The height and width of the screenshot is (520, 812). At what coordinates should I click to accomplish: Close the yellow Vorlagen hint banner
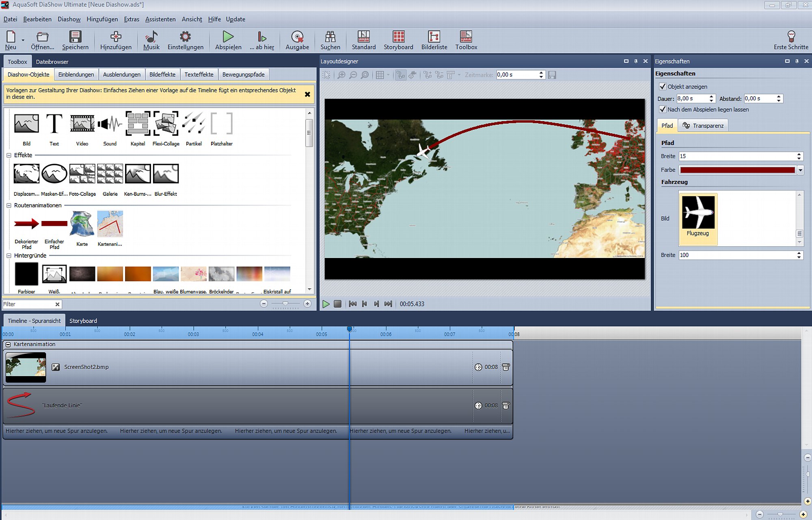point(307,94)
